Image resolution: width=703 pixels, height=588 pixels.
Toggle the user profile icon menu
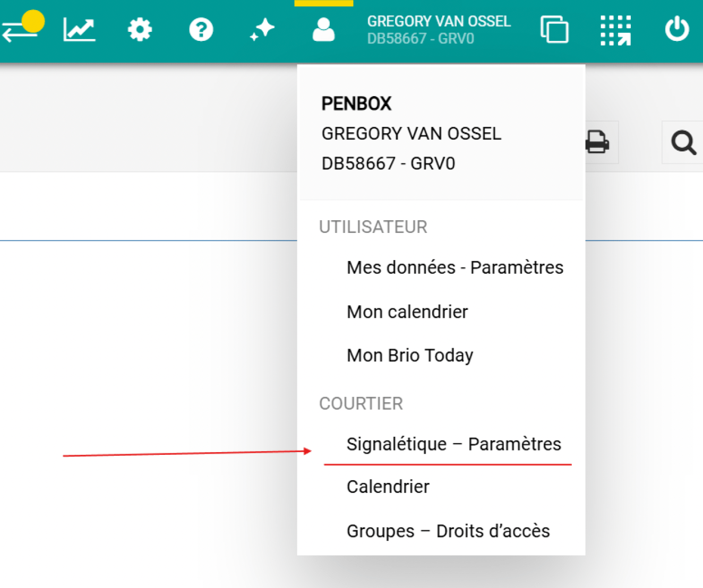coord(323,29)
